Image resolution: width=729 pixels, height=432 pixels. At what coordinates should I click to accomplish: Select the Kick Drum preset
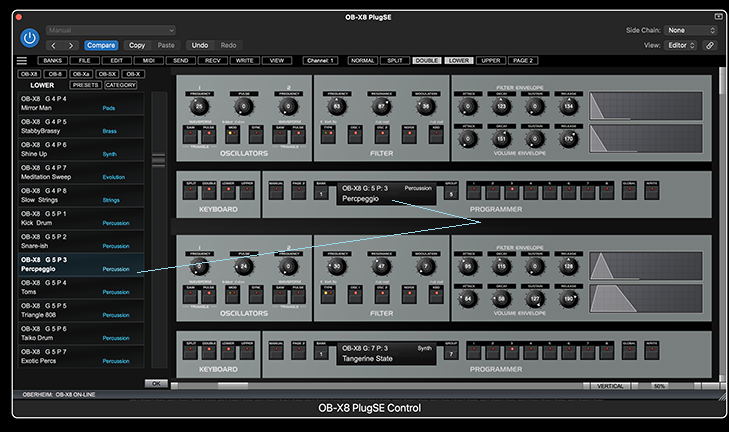pos(81,219)
